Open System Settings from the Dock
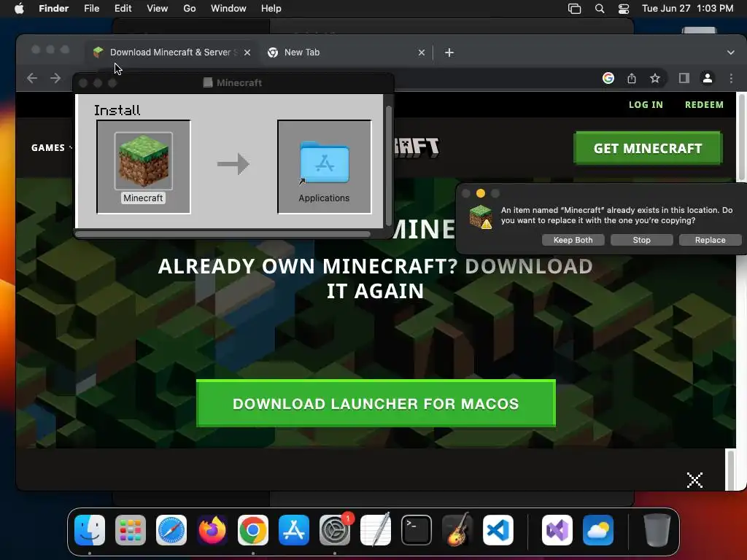Viewport: 747px width, 560px height. click(x=334, y=530)
